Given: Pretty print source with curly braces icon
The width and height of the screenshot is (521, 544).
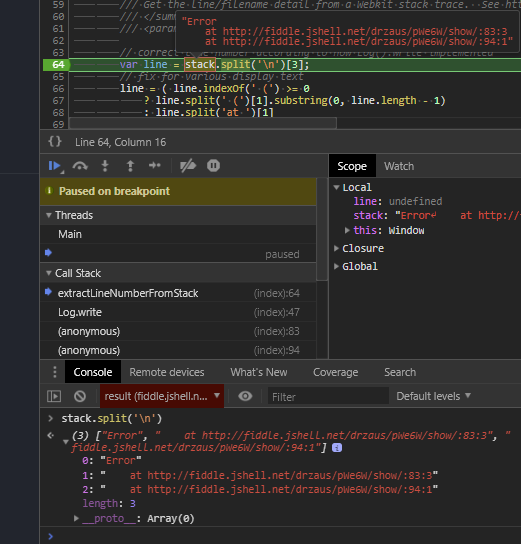Looking at the screenshot, I should [55, 142].
